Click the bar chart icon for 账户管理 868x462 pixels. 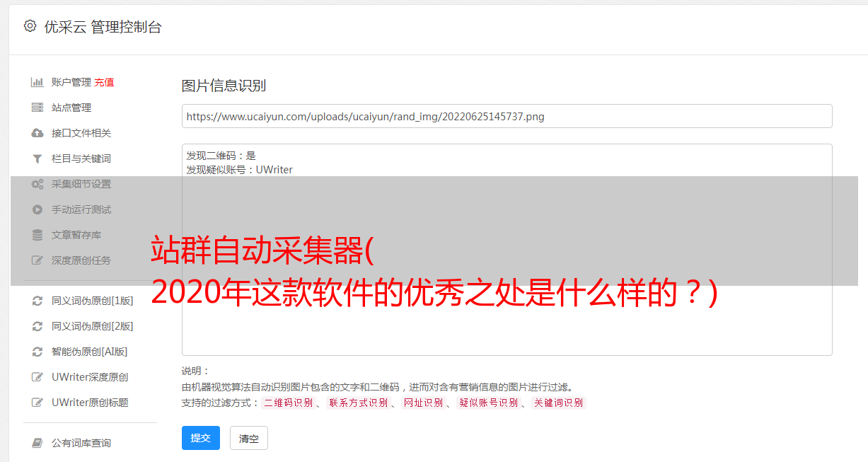37,82
